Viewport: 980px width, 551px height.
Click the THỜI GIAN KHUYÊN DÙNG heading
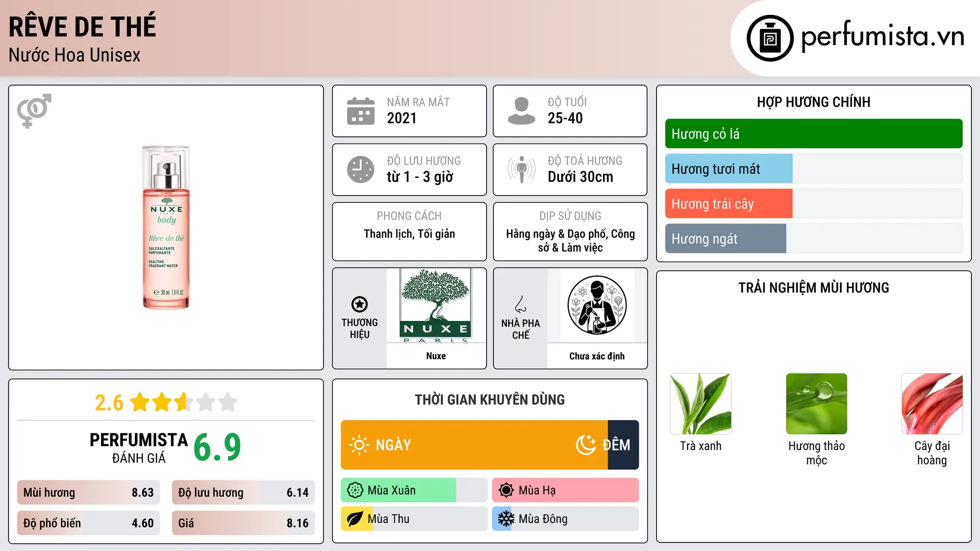pos(490,399)
